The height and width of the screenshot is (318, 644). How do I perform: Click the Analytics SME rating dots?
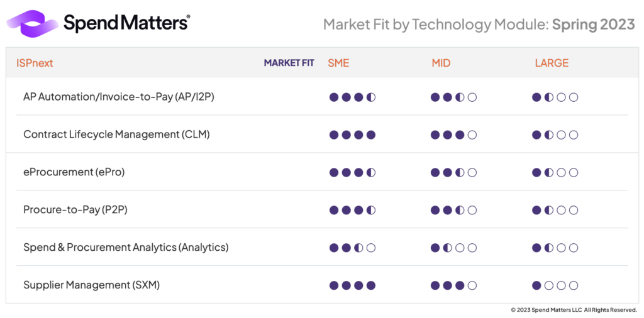pyautogui.click(x=352, y=248)
